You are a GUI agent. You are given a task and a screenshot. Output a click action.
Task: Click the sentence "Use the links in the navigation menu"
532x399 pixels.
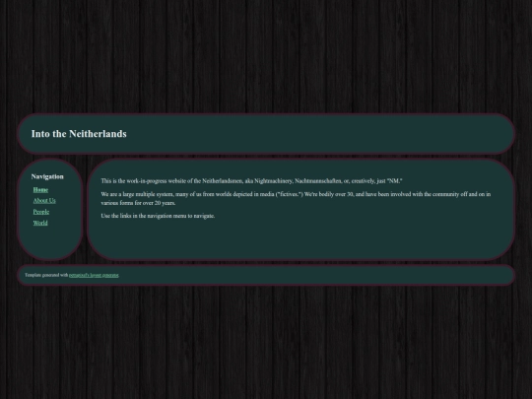tap(158, 216)
